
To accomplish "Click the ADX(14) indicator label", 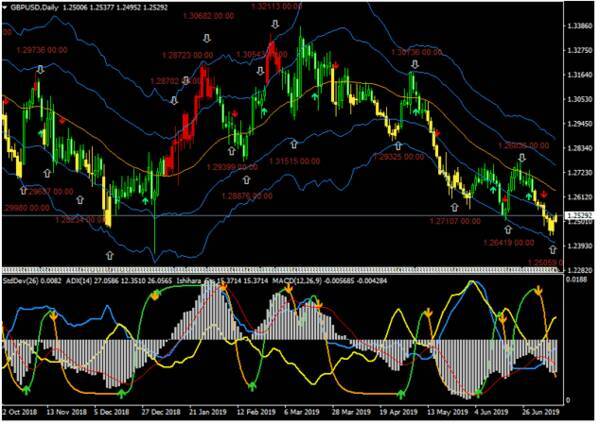I will click(x=79, y=281).
